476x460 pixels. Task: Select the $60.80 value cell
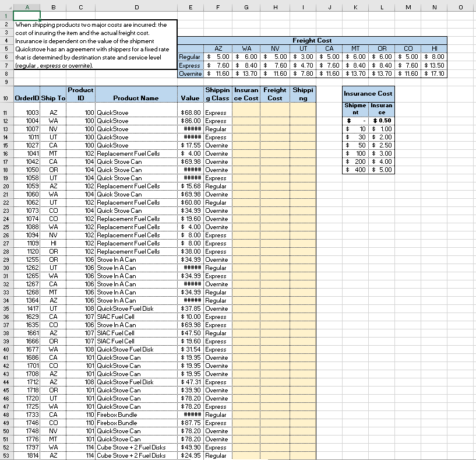[x=191, y=202]
